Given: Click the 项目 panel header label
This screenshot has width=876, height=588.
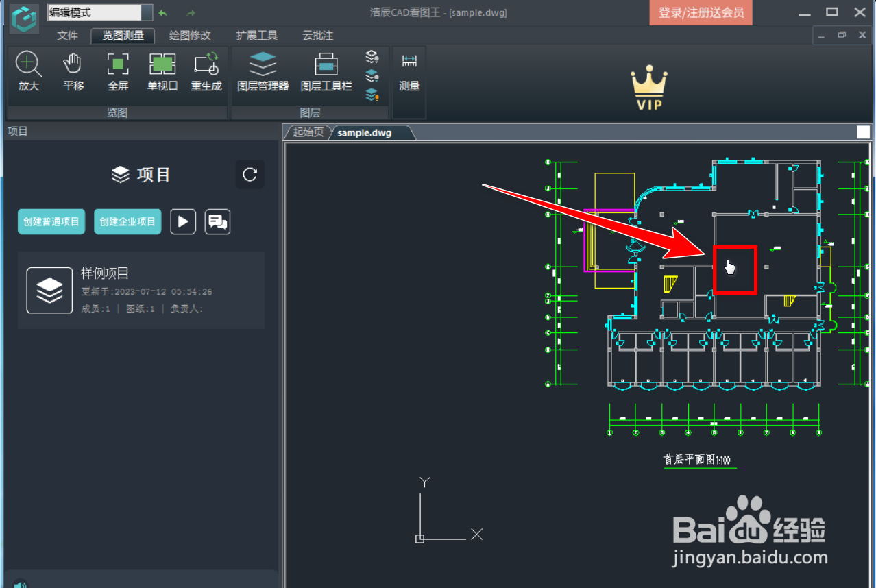Looking at the screenshot, I should click(x=17, y=131).
